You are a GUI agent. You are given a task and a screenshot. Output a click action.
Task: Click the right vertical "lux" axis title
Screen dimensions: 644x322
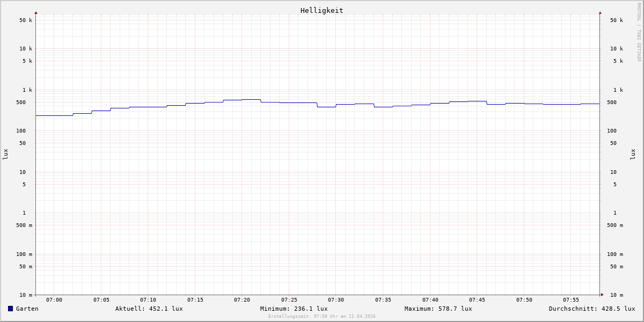pos(633,155)
